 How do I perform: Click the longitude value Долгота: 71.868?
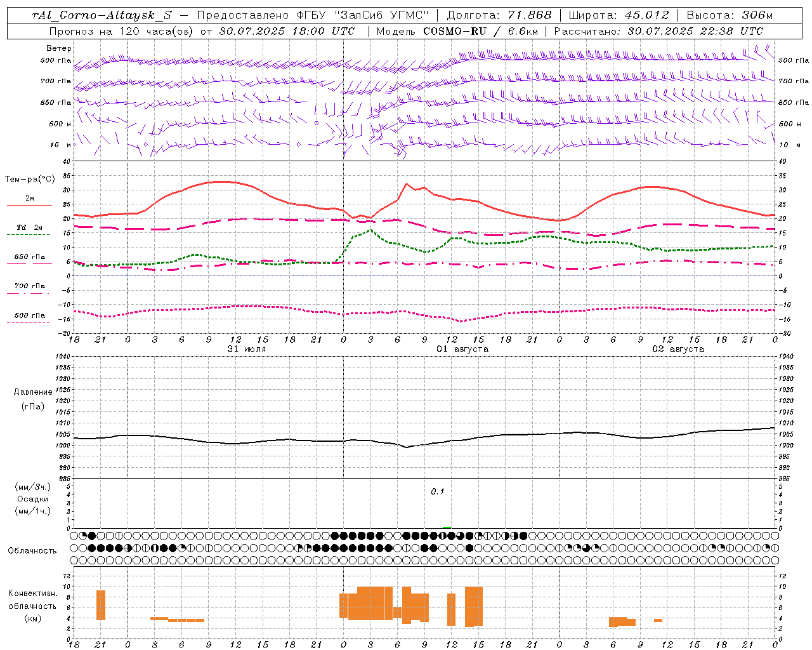coord(499,16)
